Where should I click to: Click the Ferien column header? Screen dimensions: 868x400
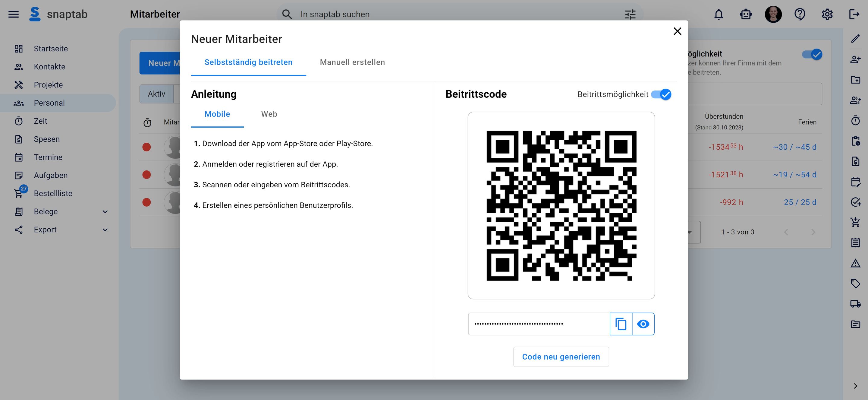tap(807, 122)
